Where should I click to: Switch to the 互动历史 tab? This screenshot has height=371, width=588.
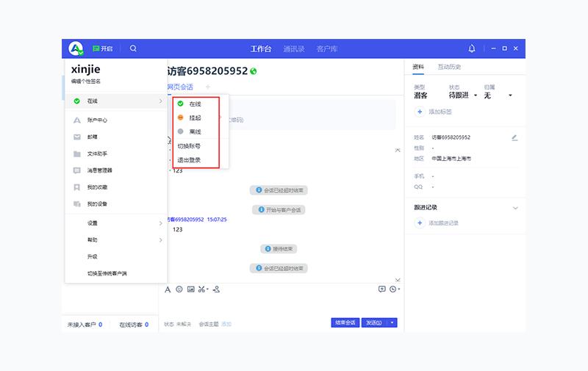point(449,67)
